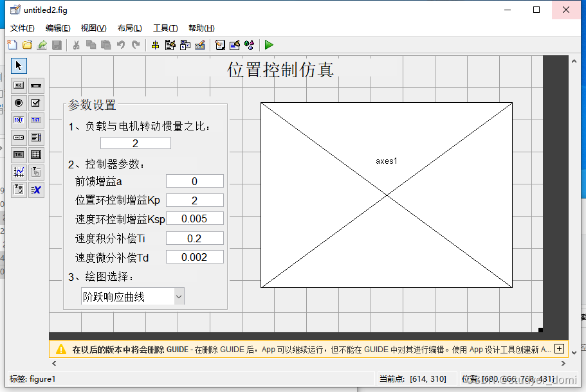Undo the last action

tap(121, 45)
